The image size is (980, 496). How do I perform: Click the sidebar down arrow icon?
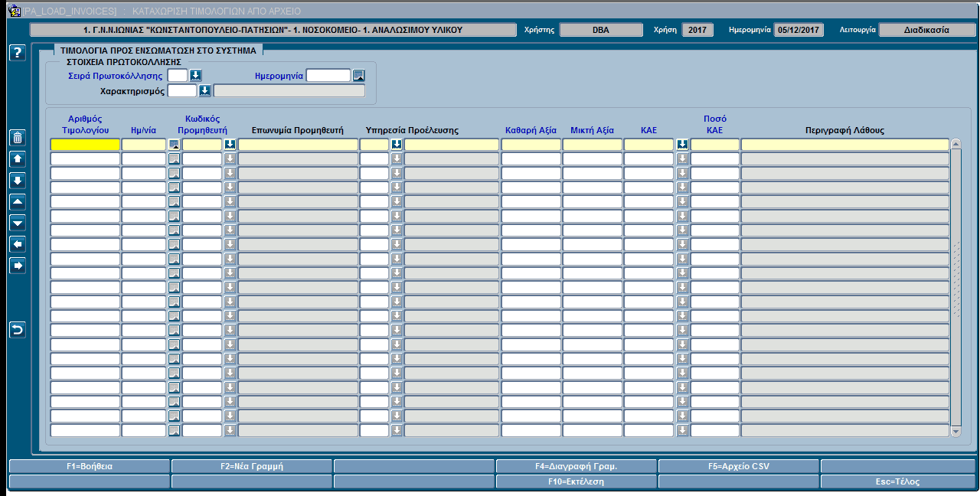click(x=17, y=181)
